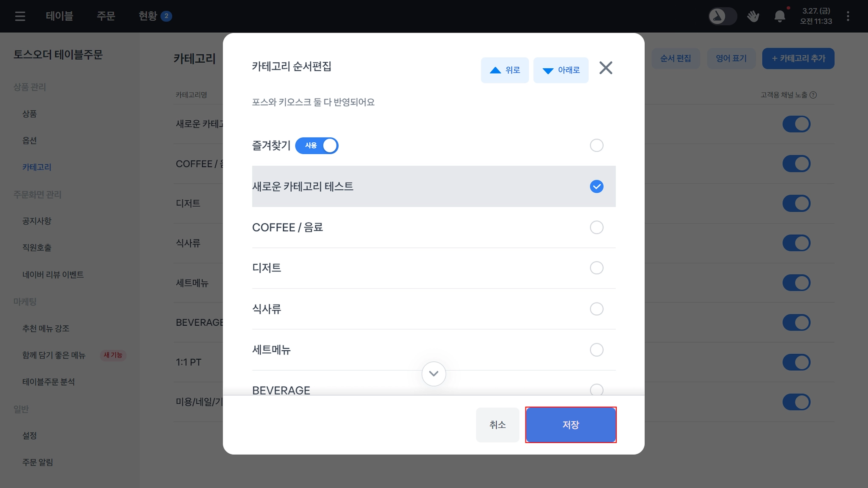Move selected category down with 아래로

[561, 70]
